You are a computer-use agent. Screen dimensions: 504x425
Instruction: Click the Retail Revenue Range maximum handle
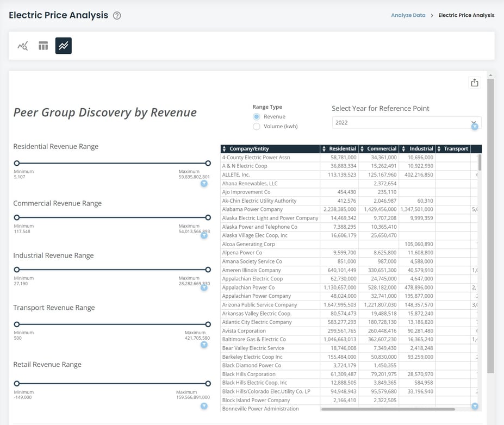coord(208,384)
